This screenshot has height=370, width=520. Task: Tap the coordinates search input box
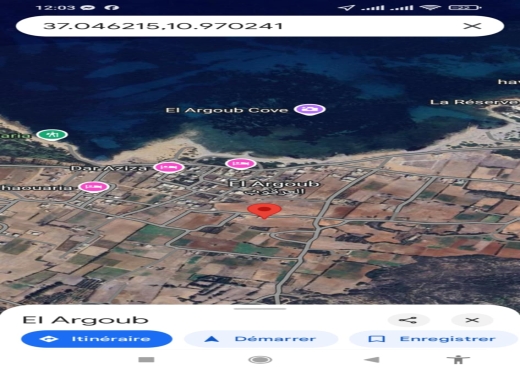point(260,26)
